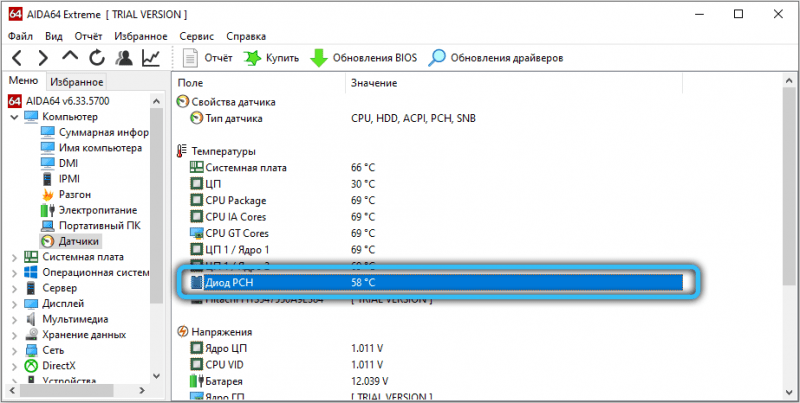Image resolution: width=800 pixels, height=403 pixels.
Task: Open the Сервис menu
Action: pos(196,37)
